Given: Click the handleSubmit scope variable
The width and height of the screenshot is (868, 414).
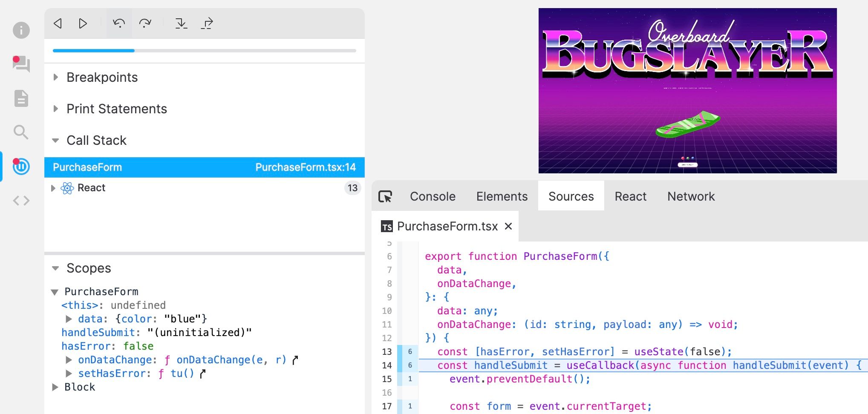Looking at the screenshot, I should [156, 333].
